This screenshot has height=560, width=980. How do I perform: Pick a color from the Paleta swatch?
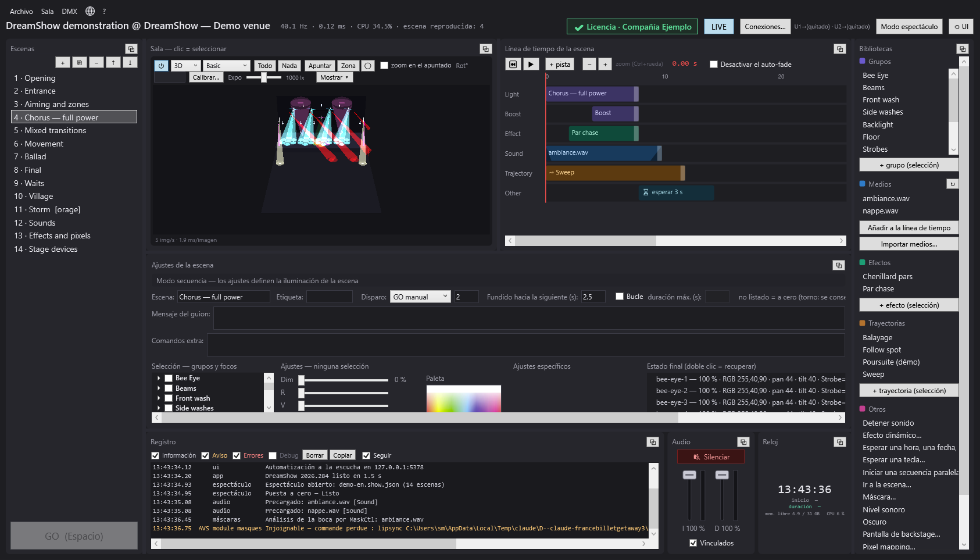click(463, 399)
